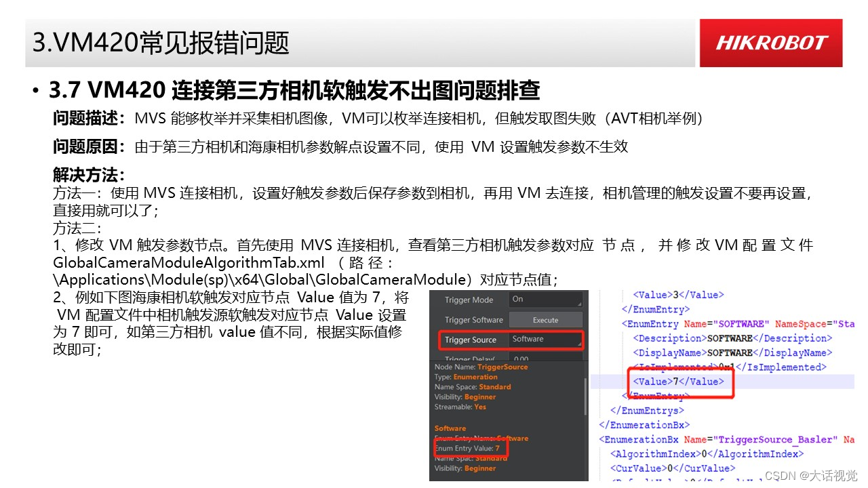This screenshot has width=868, height=488.
Task: Click the </EnumerationBx> closing tag line
Action: point(644,425)
